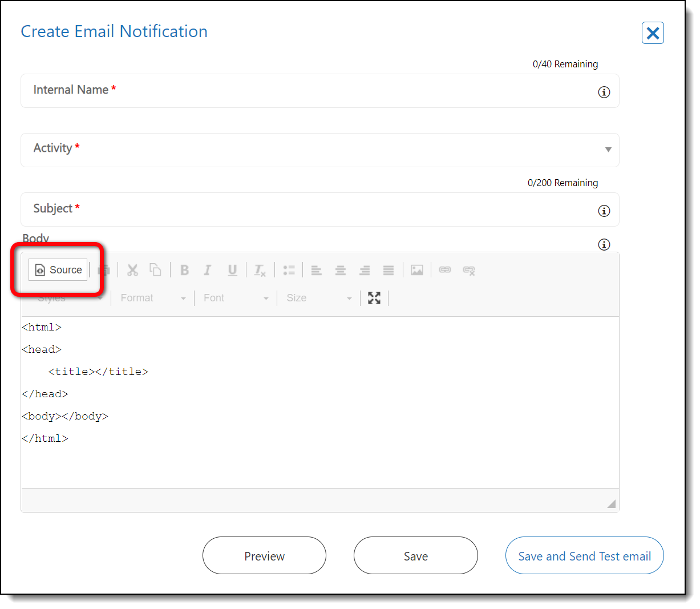Click the Preview button
This screenshot has width=700, height=609.
coord(264,556)
